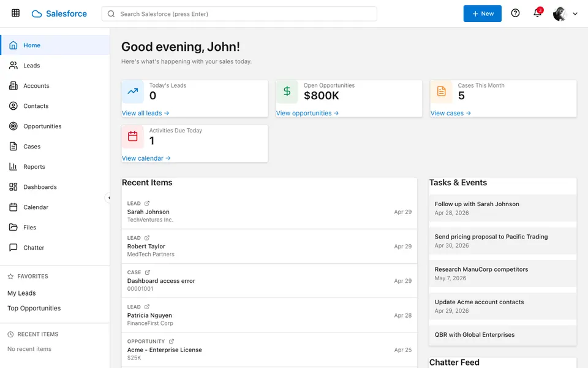The height and width of the screenshot is (368, 588).
Task: Click the Reports bar chart icon
Action: 13,166
